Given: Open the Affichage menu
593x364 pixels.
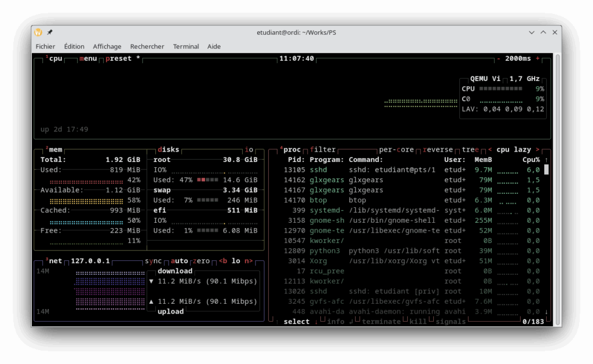Looking at the screenshot, I should point(107,46).
